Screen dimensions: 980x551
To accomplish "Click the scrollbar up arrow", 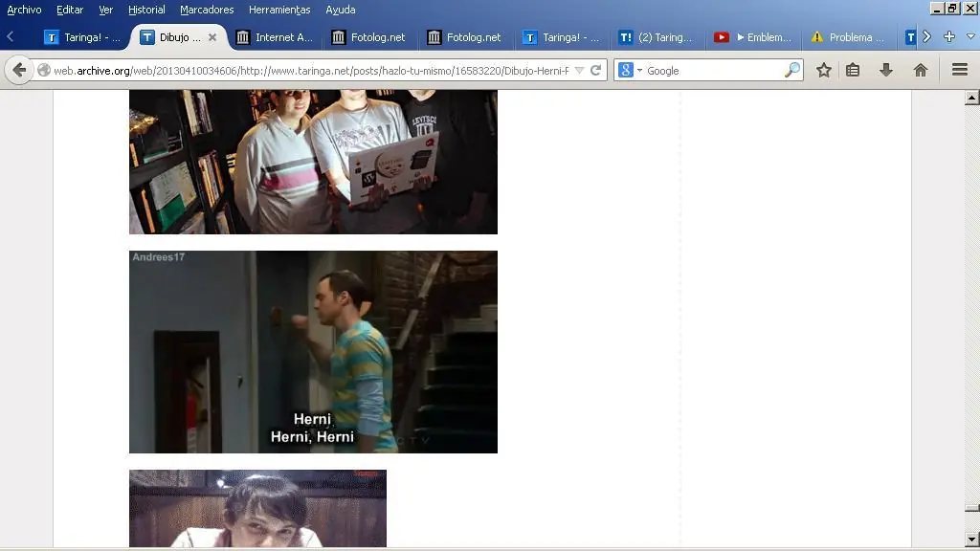I will click(971, 98).
